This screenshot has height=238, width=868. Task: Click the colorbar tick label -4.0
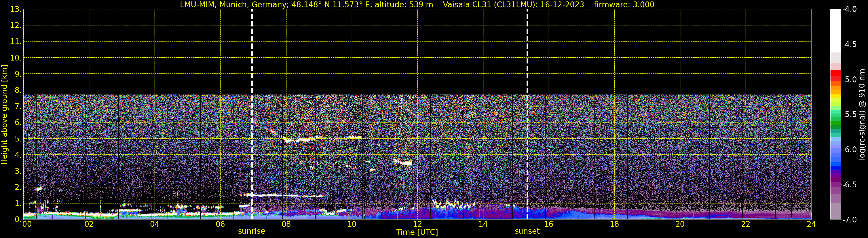(849, 10)
